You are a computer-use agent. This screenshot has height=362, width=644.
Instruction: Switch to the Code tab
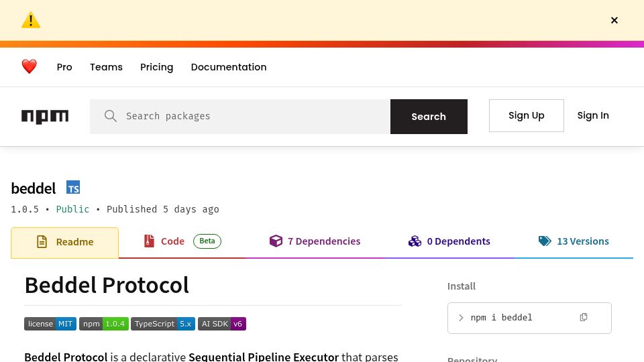tap(182, 242)
